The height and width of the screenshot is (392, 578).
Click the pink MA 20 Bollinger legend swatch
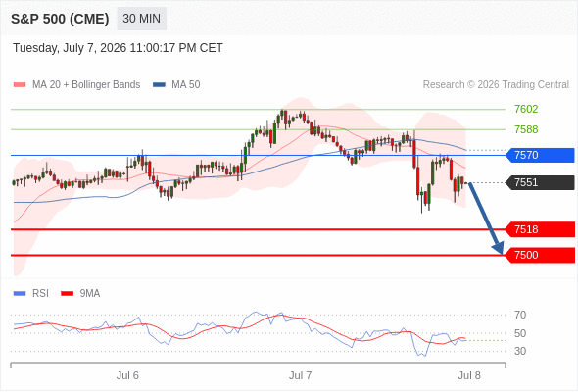(20, 85)
